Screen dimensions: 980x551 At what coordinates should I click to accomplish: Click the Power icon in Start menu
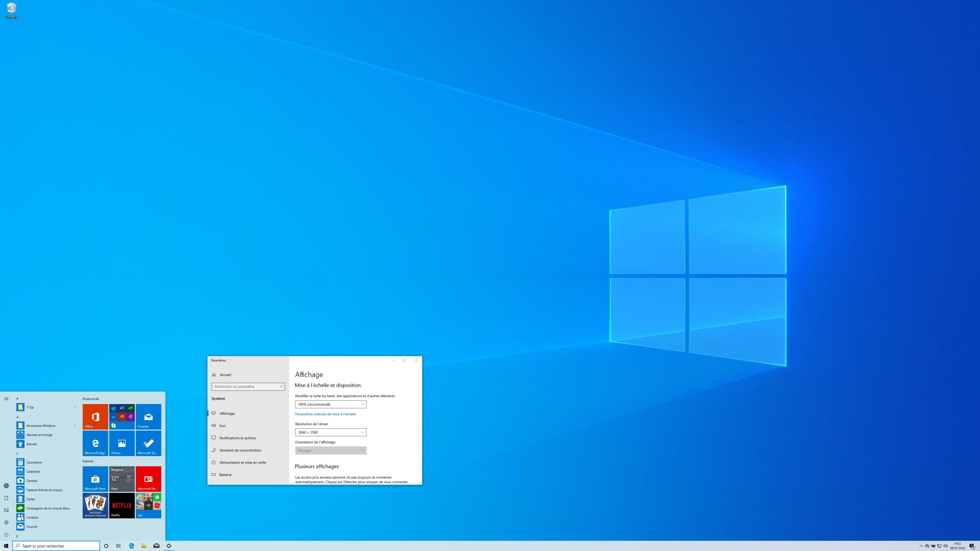[x=6, y=535]
